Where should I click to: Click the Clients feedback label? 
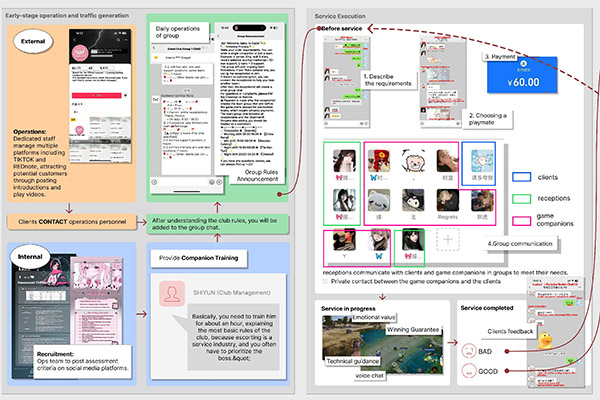(x=510, y=331)
